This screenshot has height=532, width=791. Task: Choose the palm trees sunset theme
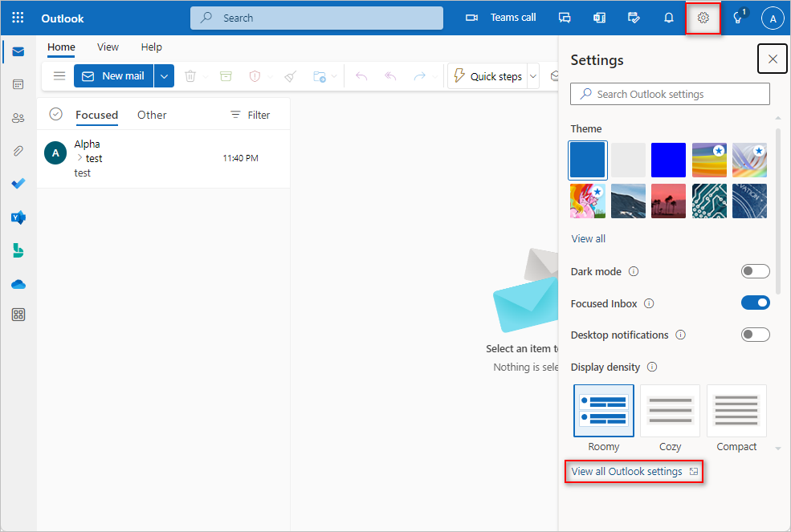pos(668,201)
